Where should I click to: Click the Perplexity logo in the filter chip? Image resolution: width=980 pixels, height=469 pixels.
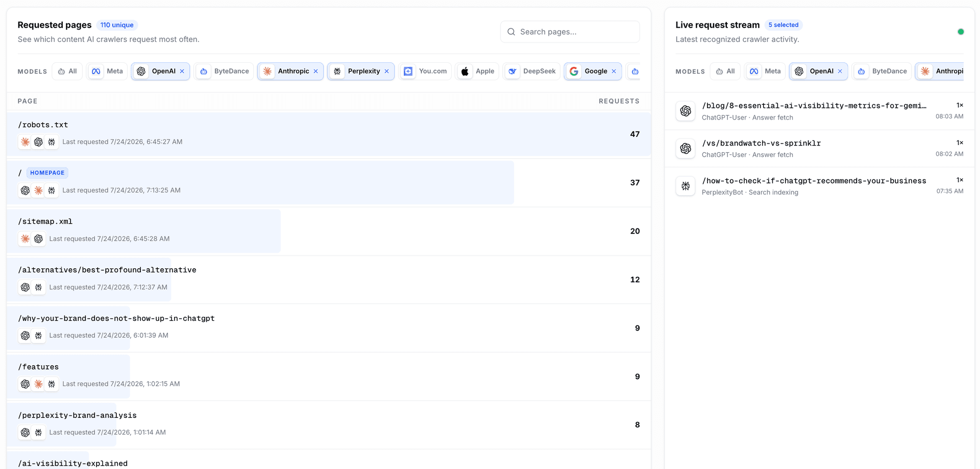[337, 72]
